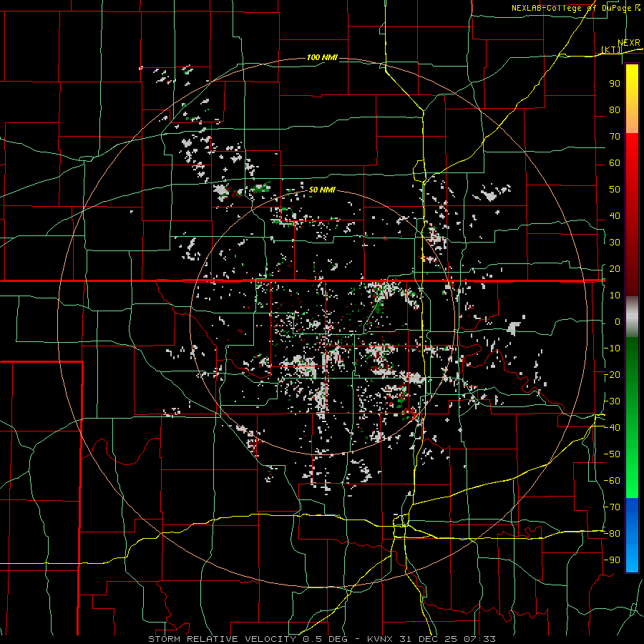Screen dimensions: 644x644
Task: Click the "100 NMI" range ring label
Action: 322,57
